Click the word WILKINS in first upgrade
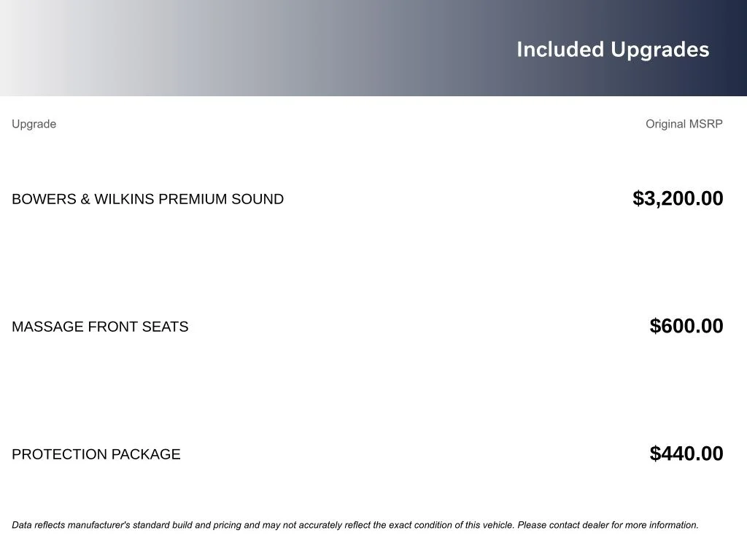Image resolution: width=747 pixels, height=560 pixels. tap(124, 199)
